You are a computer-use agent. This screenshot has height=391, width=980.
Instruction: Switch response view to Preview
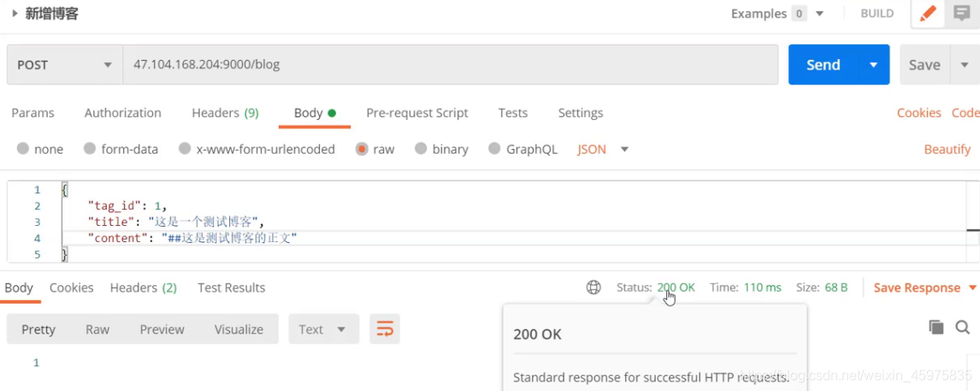[x=162, y=329]
